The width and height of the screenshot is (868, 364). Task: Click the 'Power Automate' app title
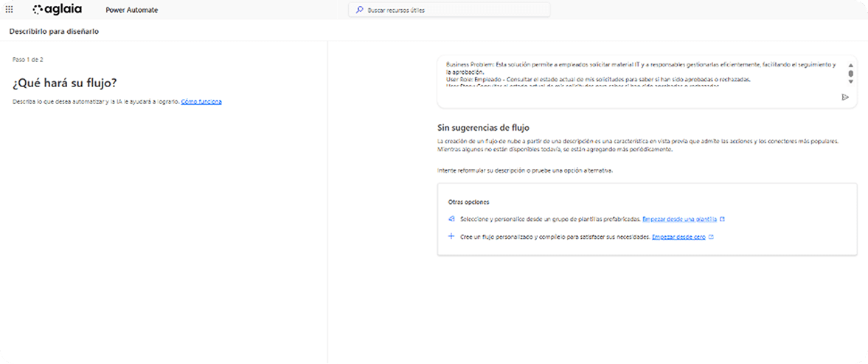(127, 10)
